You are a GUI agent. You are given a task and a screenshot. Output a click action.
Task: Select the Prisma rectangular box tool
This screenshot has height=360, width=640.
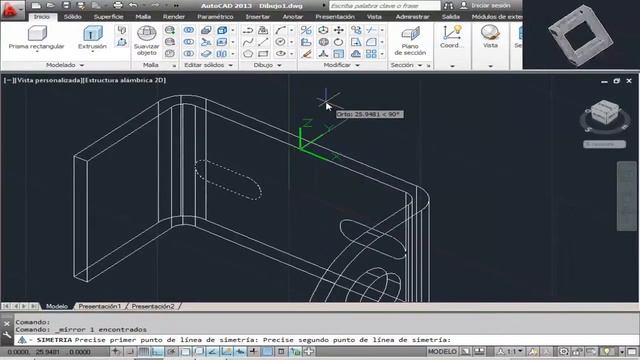tap(37, 38)
